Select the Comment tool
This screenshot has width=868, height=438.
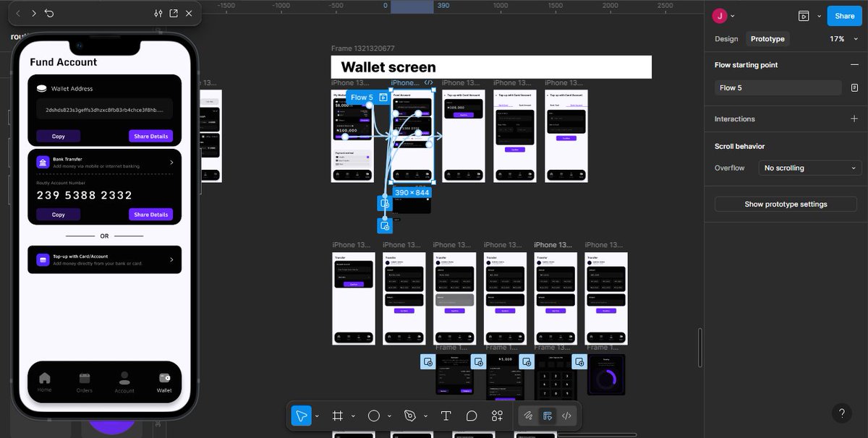coord(472,416)
